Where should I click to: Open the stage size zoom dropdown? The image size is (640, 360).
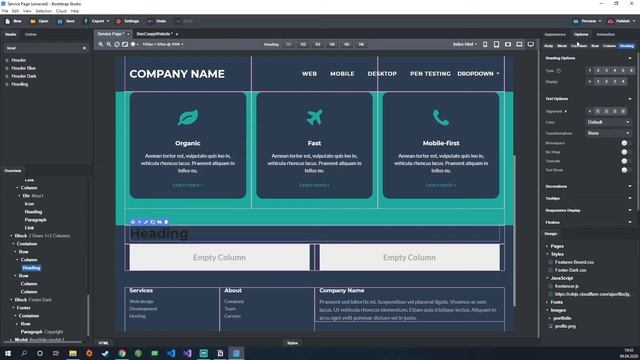[x=162, y=44]
